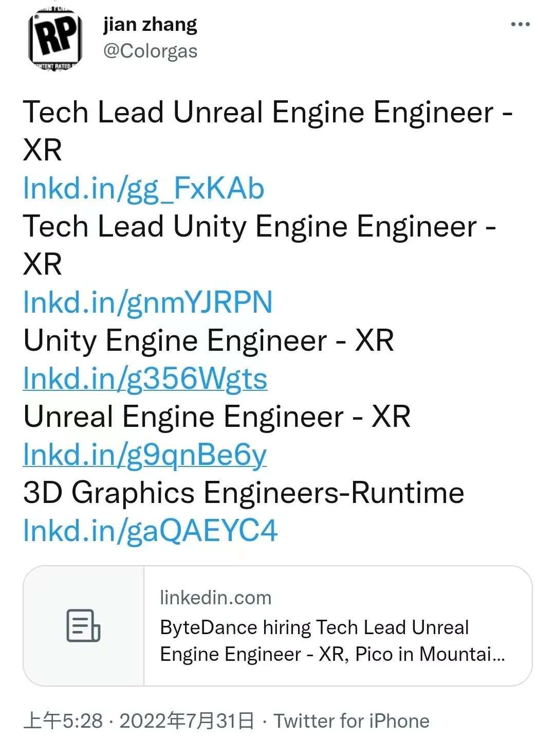Open the three-dot more options menu
Image resolution: width=555 pixels, height=756 pixels.
tap(520, 25)
